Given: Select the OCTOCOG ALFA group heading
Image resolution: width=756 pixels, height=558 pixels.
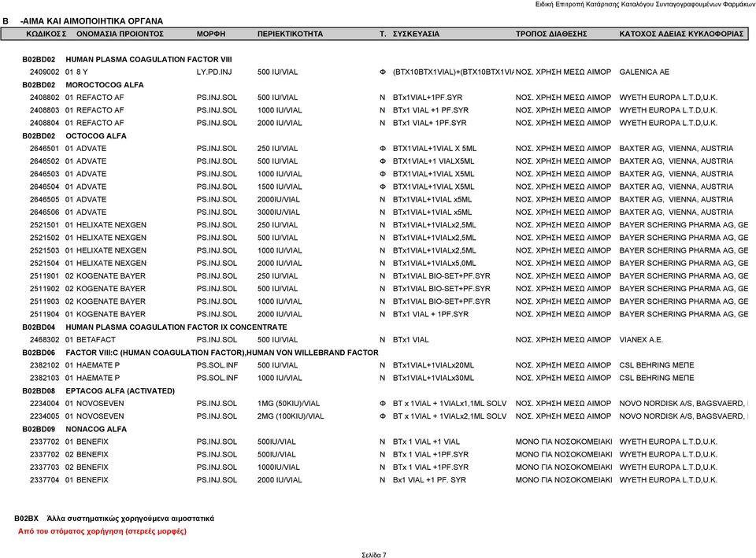Looking at the screenshot, I should [96, 136].
